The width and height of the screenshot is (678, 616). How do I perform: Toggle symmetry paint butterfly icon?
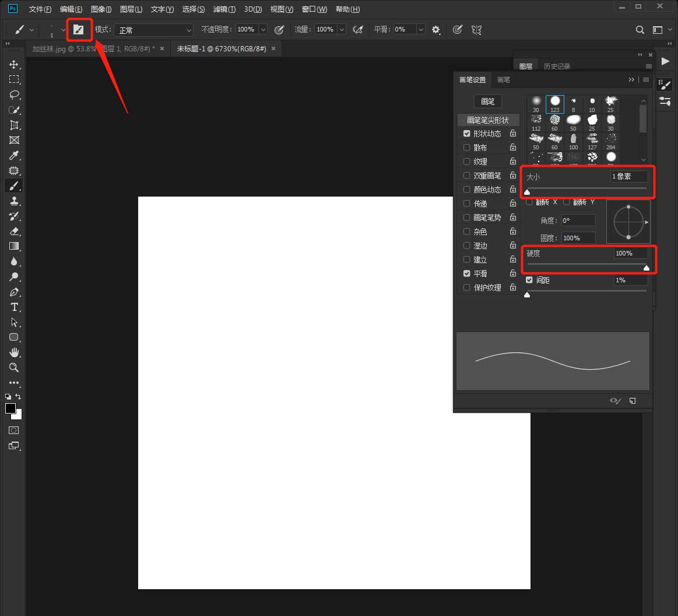coord(476,29)
